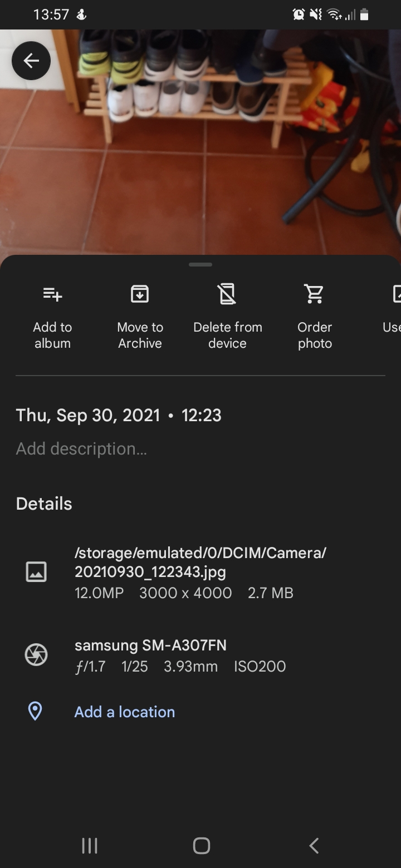Tap the Move to Archive icon

140,294
